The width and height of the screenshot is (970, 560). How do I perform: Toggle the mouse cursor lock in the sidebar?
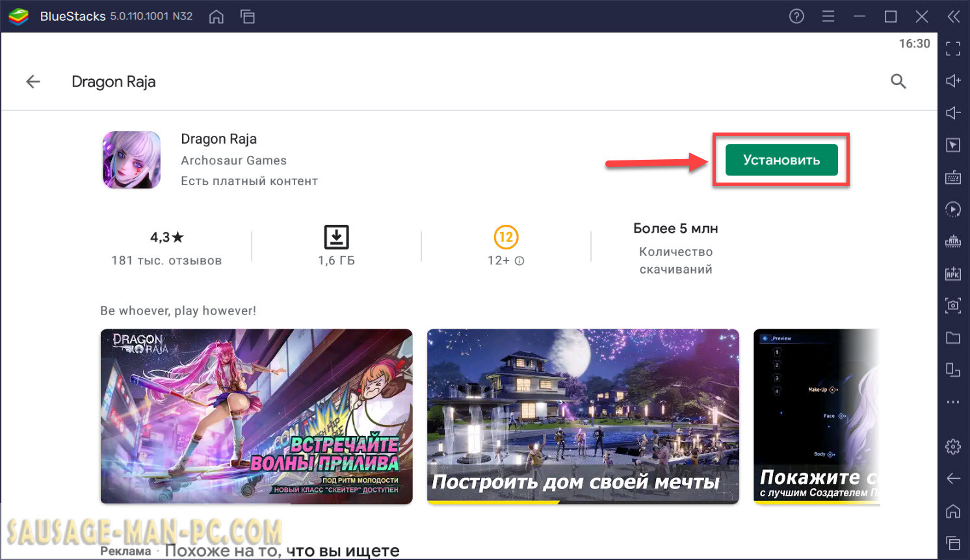pos(953,145)
